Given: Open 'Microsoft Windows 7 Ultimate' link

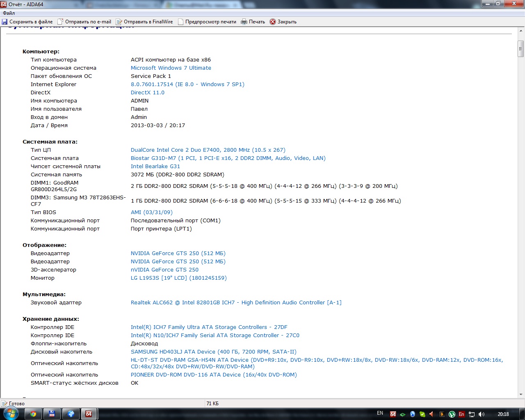Looking at the screenshot, I should coord(171,68).
